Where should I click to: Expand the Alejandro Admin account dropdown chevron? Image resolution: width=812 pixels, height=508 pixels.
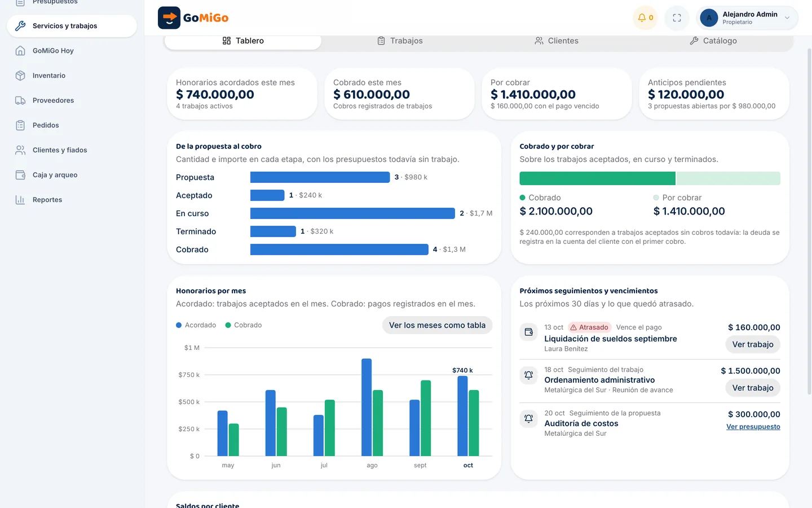click(x=787, y=18)
